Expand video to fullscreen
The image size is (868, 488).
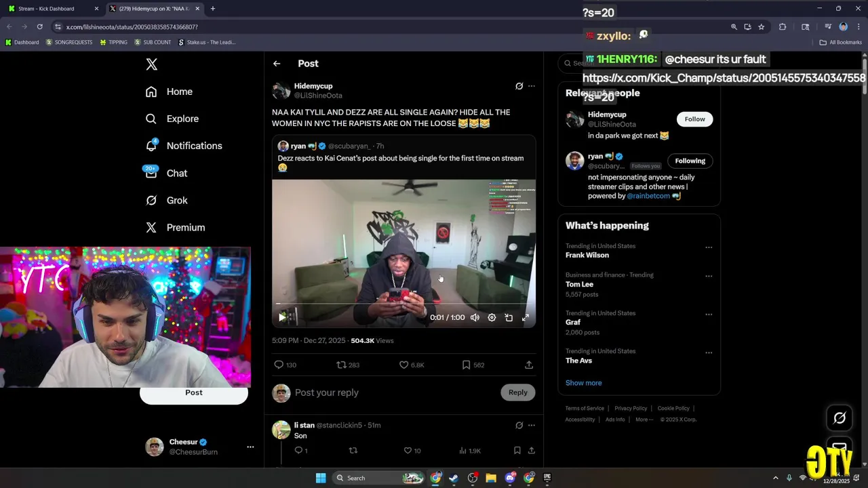(x=526, y=317)
